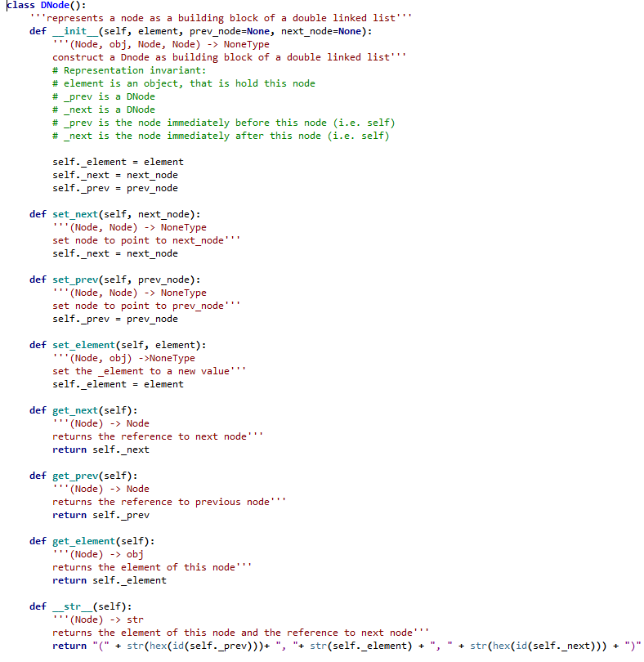The width and height of the screenshot is (644, 662).
Task: Click the '# _prev is a DNode' comment
Action: pyautogui.click(x=104, y=96)
